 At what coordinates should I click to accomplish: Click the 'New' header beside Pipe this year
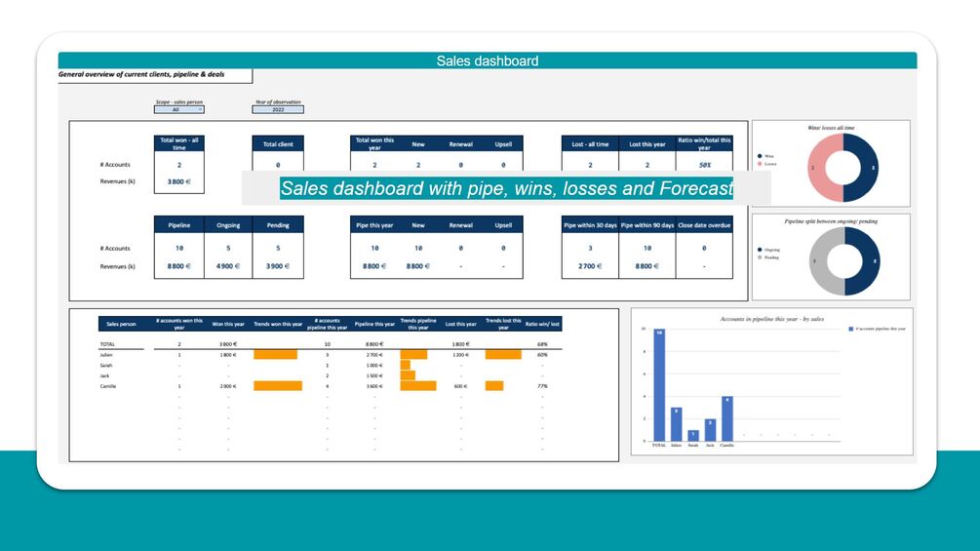coord(418,225)
